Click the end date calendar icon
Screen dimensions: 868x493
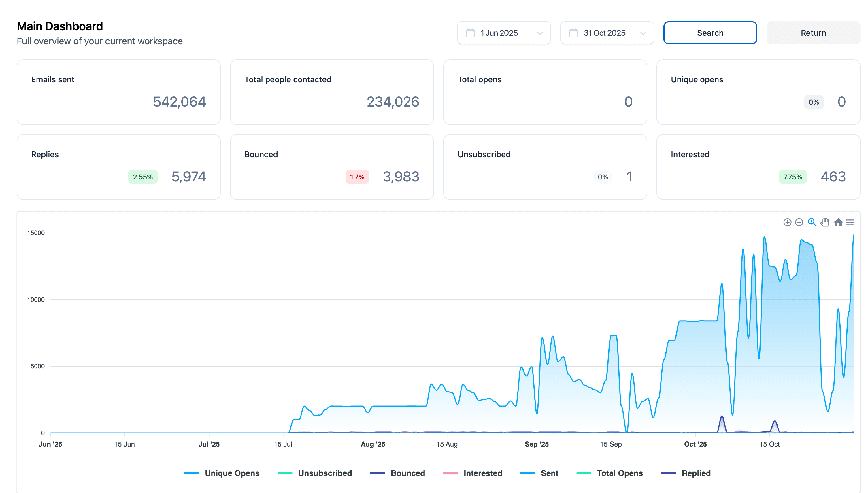573,33
